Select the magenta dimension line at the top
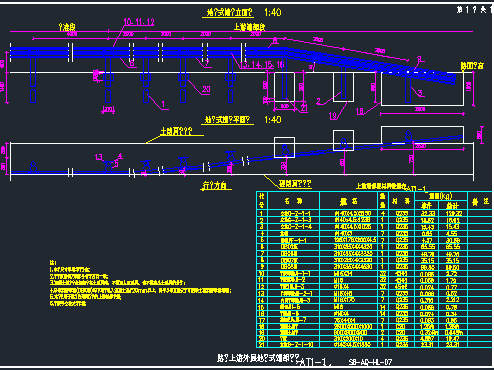This screenshot has width=494, height=370. click(x=241, y=32)
